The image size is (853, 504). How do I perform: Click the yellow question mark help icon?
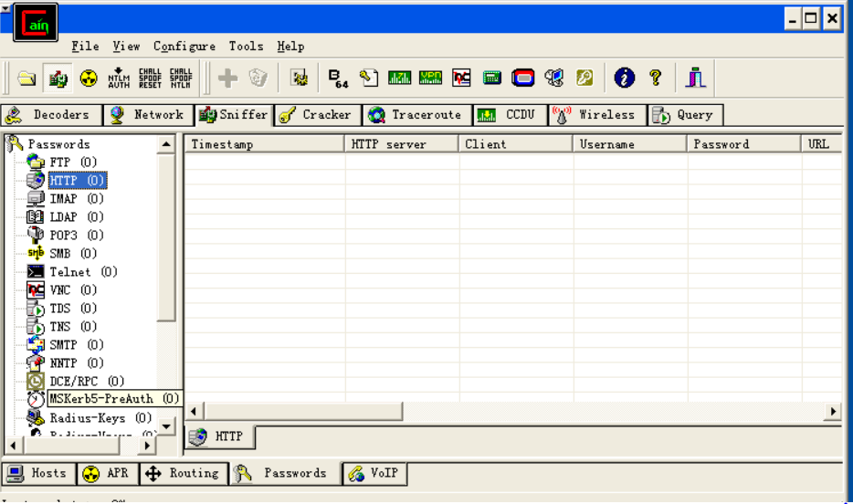(x=656, y=79)
